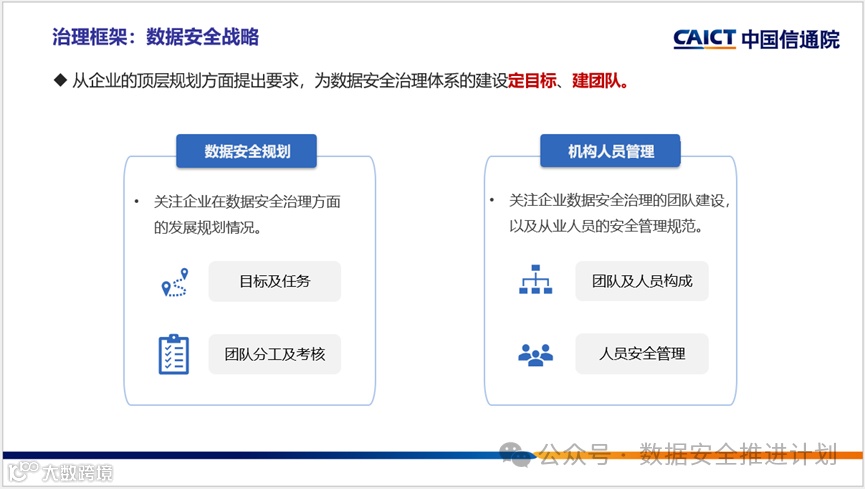The height and width of the screenshot is (489, 865).
Task: Click the text 关注企业数据安全治理的团队建设
Action: point(616,200)
